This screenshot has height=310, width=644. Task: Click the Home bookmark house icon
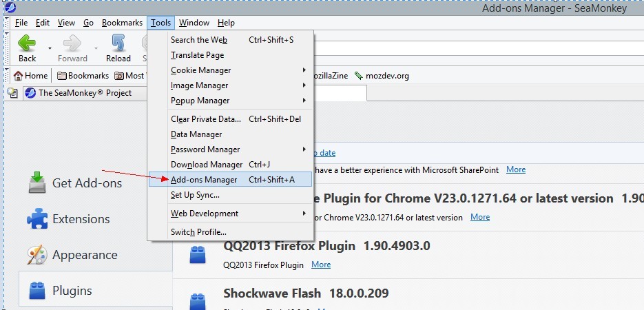pos(19,76)
